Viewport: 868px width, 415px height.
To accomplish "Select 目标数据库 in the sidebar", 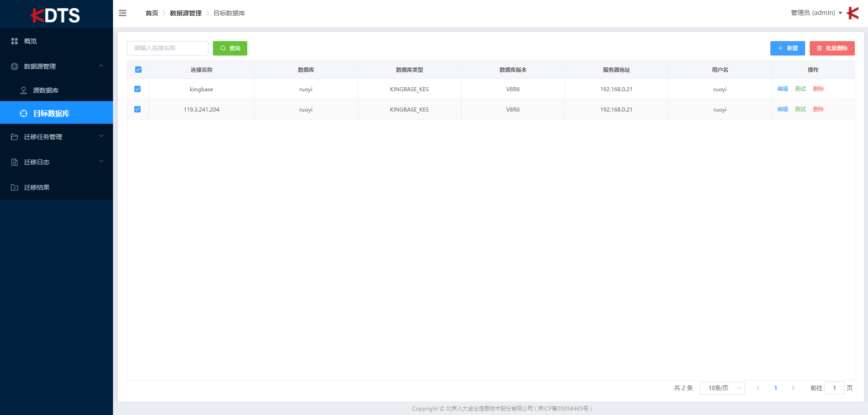I will 57,112.
